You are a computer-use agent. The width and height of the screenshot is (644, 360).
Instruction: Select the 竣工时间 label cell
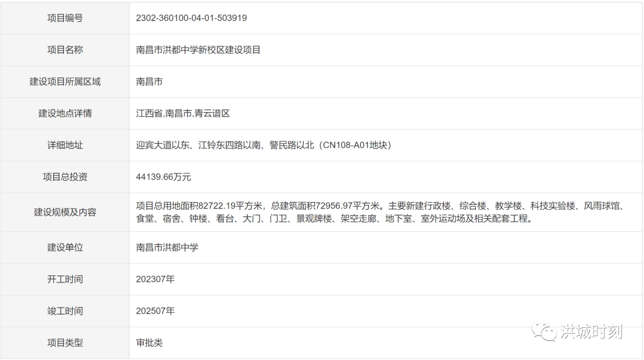65,311
